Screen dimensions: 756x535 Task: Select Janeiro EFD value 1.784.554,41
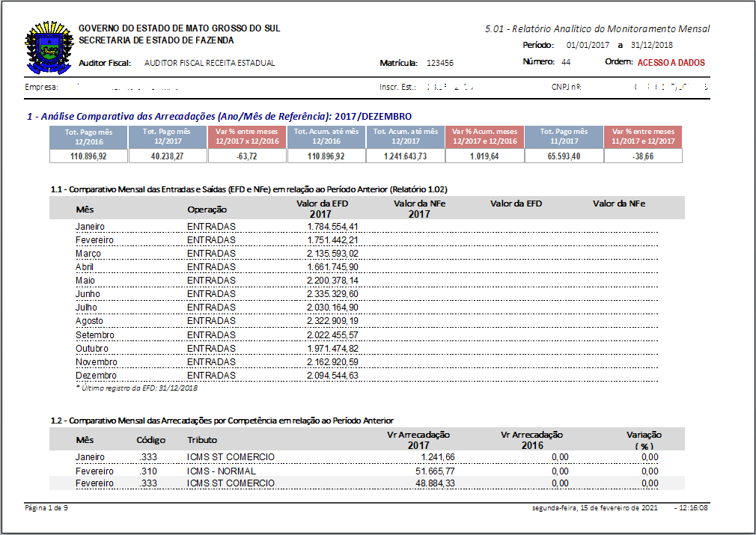(332, 227)
